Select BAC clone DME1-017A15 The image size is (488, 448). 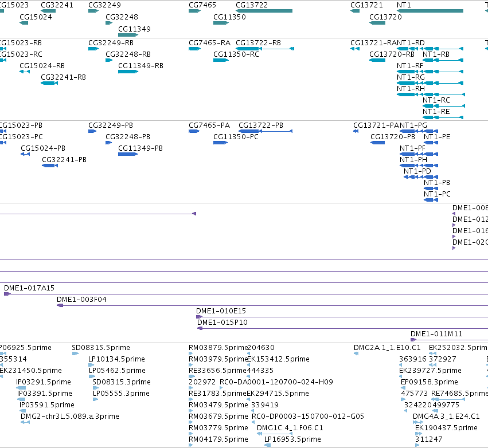point(246,294)
